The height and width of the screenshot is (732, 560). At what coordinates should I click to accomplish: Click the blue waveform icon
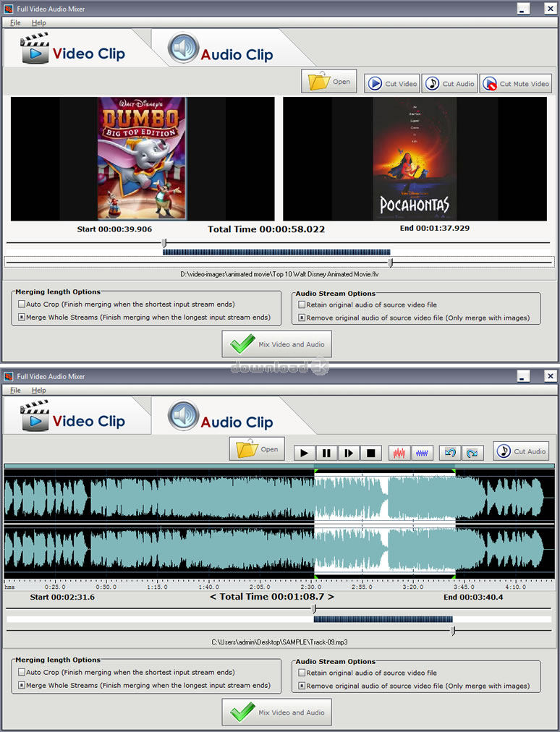(x=423, y=453)
